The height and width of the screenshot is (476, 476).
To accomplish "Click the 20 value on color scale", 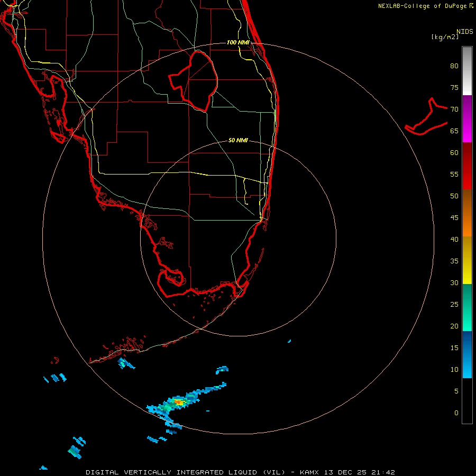I will coord(454,326).
